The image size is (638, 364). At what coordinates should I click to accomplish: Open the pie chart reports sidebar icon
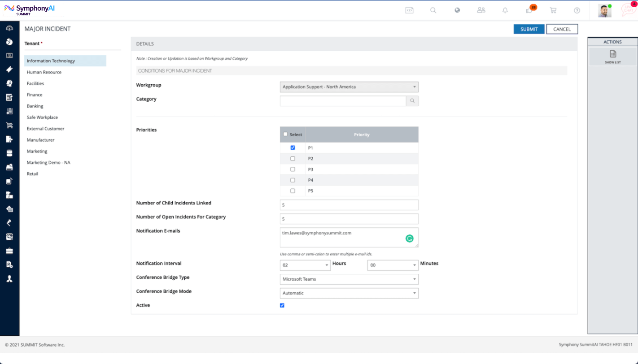tap(9, 42)
